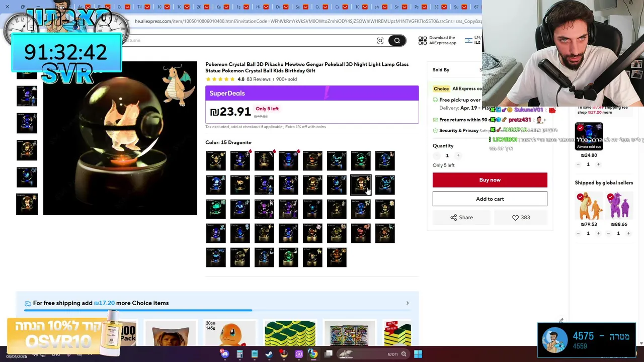The width and height of the screenshot is (644, 362).
Task: Open Discord from the taskbar
Action: tap(225, 354)
